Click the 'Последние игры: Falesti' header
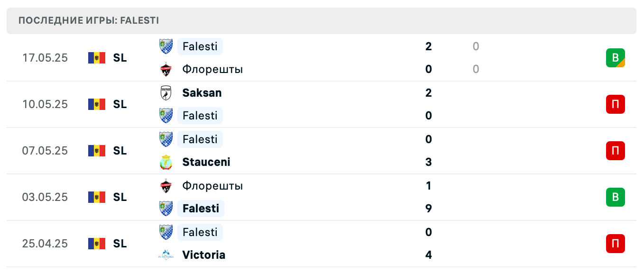The width and height of the screenshot is (644, 273). (x=89, y=21)
